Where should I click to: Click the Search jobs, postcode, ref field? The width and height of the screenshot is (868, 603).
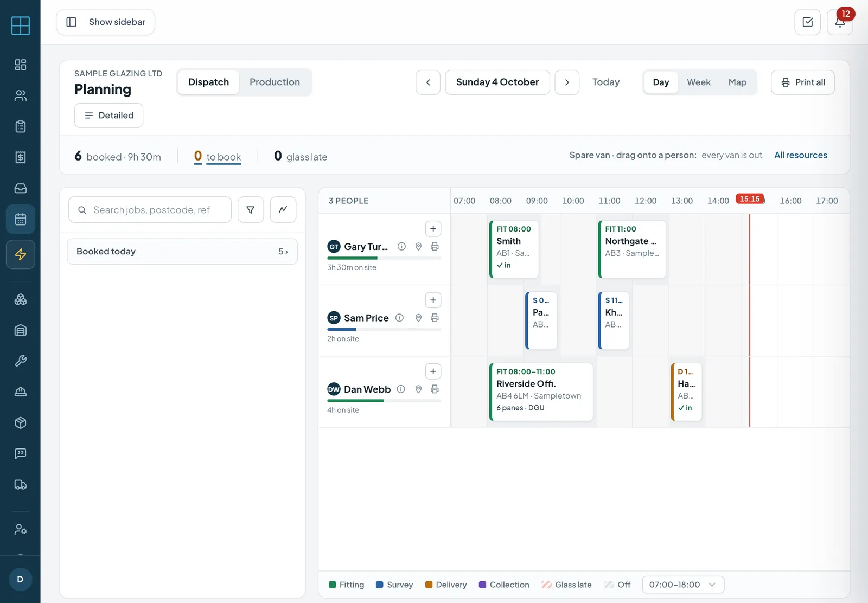click(x=150, y=210)
